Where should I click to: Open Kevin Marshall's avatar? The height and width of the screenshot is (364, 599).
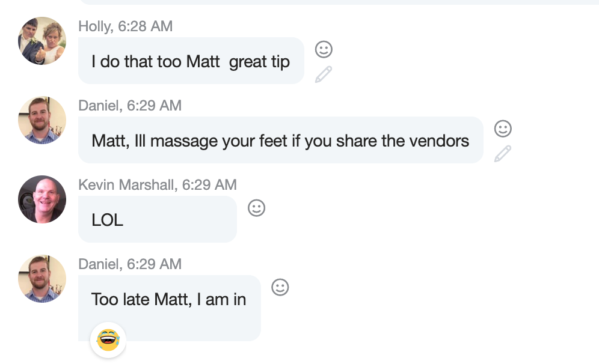tap(42, 199)
